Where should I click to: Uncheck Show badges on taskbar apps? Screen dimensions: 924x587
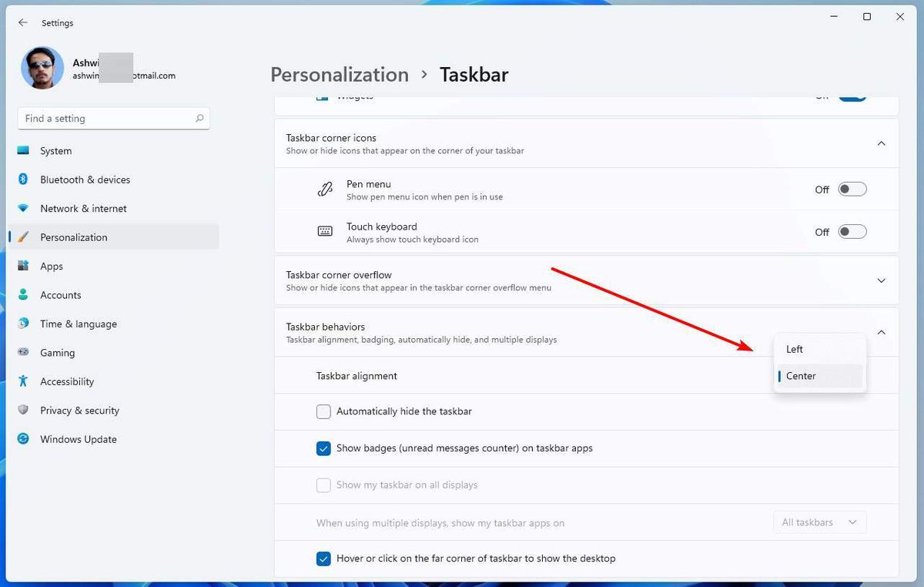[x=323, y=448]
